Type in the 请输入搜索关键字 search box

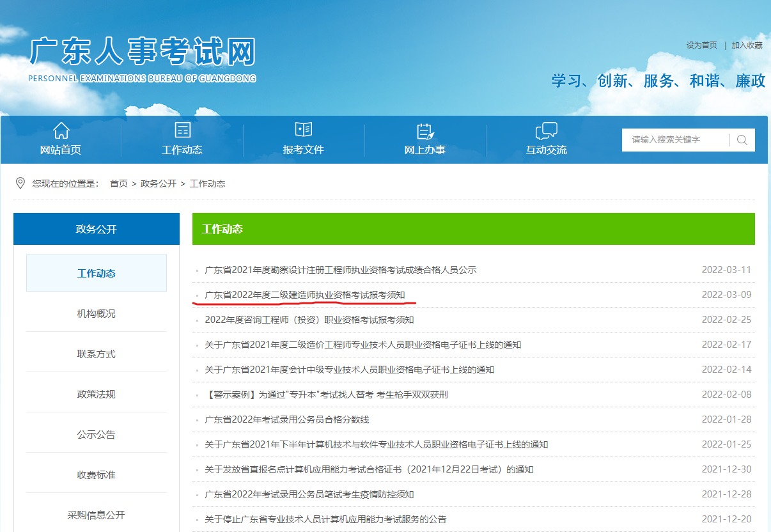675,140
